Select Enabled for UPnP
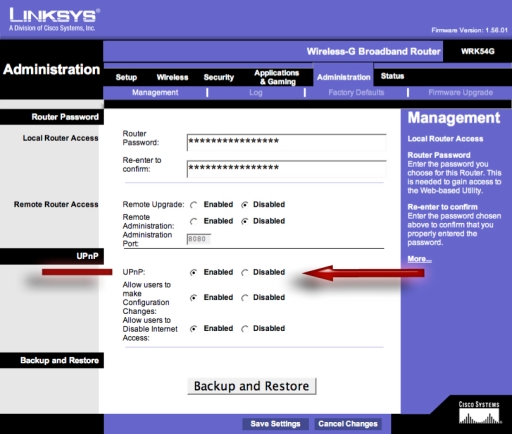 click(194, 273)
